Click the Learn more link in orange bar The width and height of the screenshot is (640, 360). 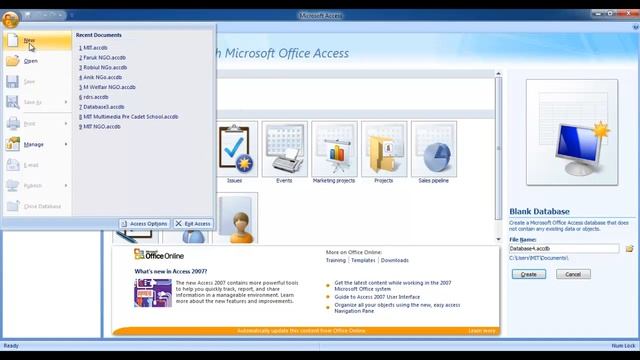(x=482, y=331)
